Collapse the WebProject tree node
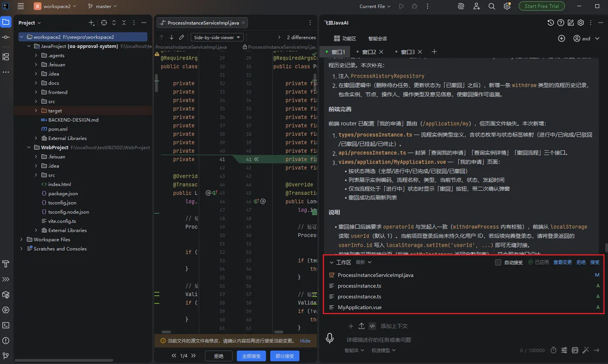608x364 pixels. coord(29,148)
